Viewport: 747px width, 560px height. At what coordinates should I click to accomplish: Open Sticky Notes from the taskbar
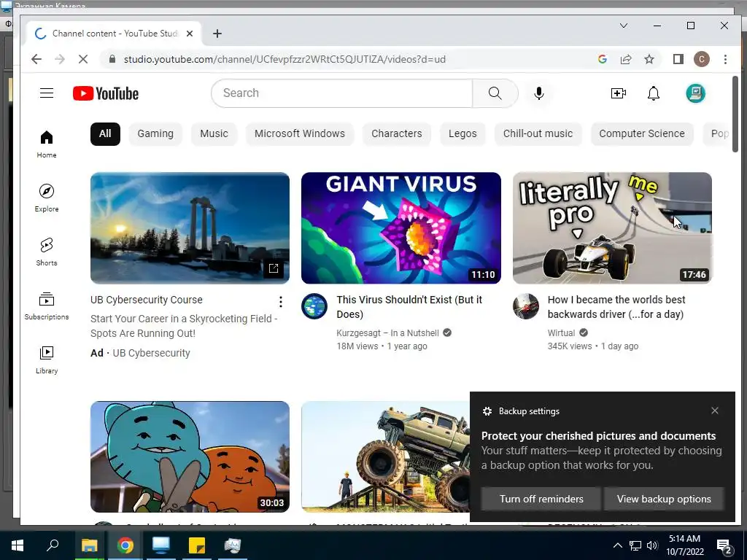[x=197, y=545]
